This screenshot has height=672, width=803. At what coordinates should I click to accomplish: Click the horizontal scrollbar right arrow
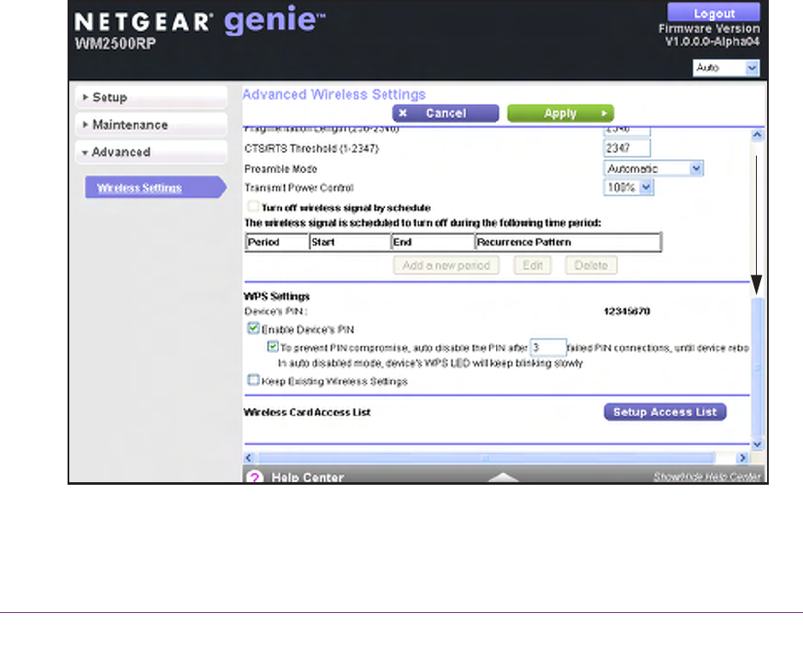(742, 457)
